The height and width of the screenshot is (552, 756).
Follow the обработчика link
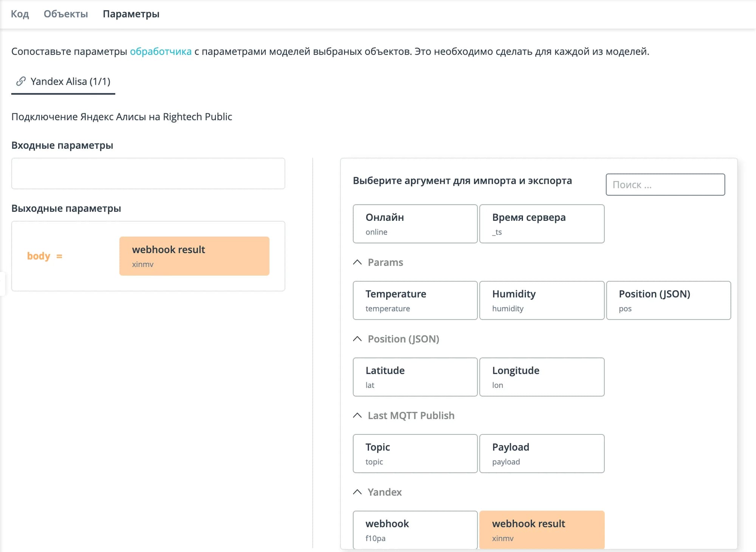161,51
